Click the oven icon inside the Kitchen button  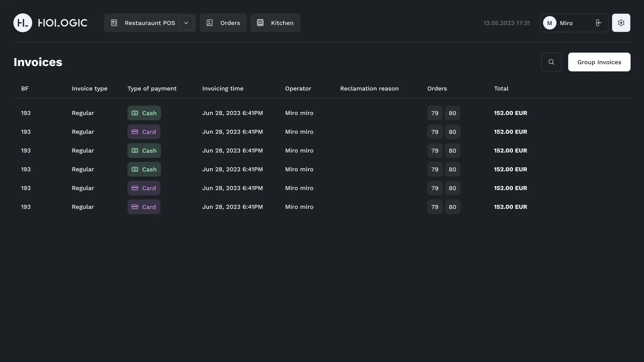(260, 22)
